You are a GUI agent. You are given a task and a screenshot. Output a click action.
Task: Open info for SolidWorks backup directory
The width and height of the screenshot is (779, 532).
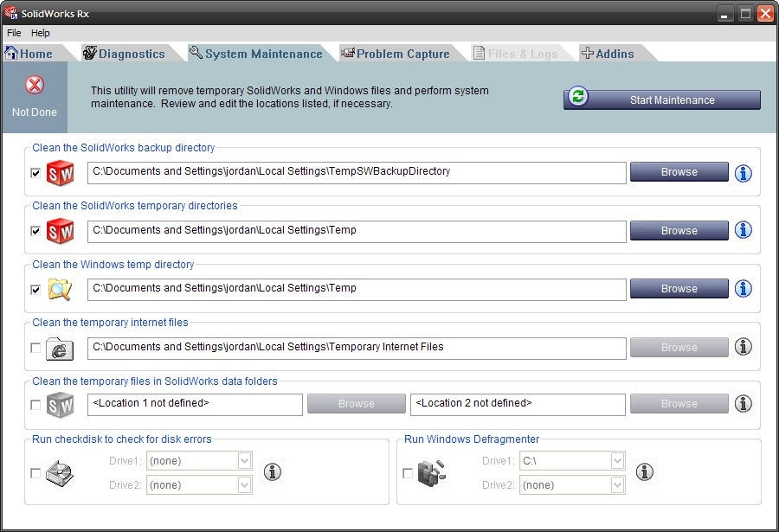click(744, 173)
